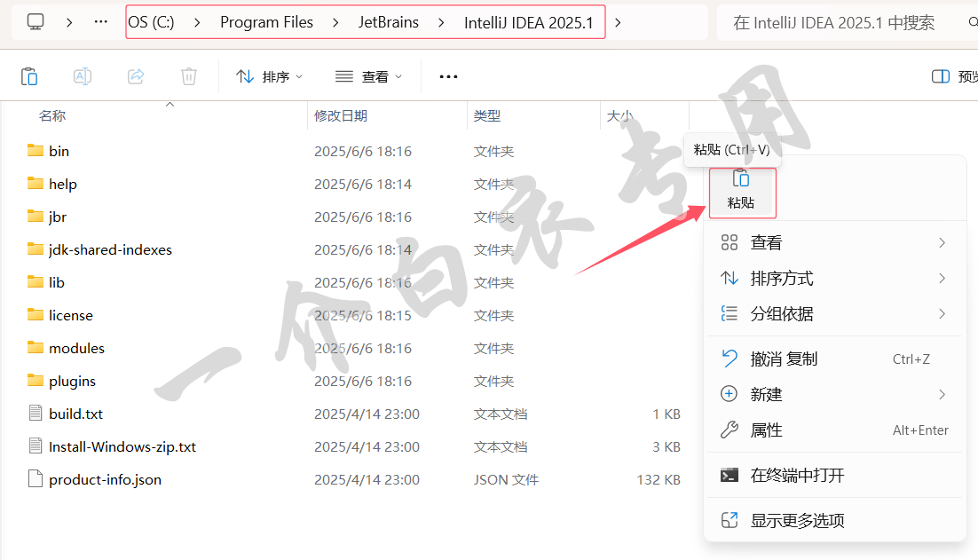The height and width of the screenshot is (560, 978).
Task: Click 粘贴 paste button in context menu
Action: pyautogui.click(x=742, y=192)
